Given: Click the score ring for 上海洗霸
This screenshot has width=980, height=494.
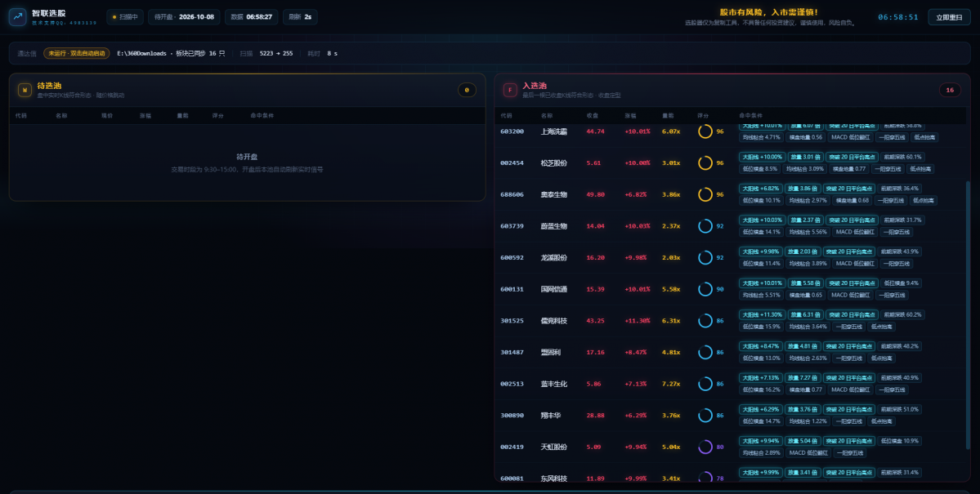Looking at the screenshot, I should [705, 131].
